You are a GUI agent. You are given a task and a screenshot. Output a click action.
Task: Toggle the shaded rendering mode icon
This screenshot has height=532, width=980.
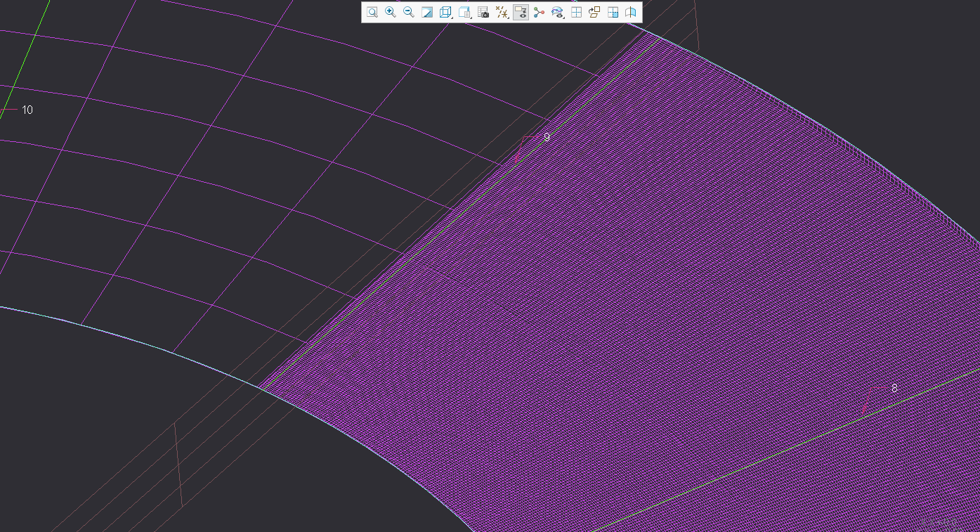point(426,12)
